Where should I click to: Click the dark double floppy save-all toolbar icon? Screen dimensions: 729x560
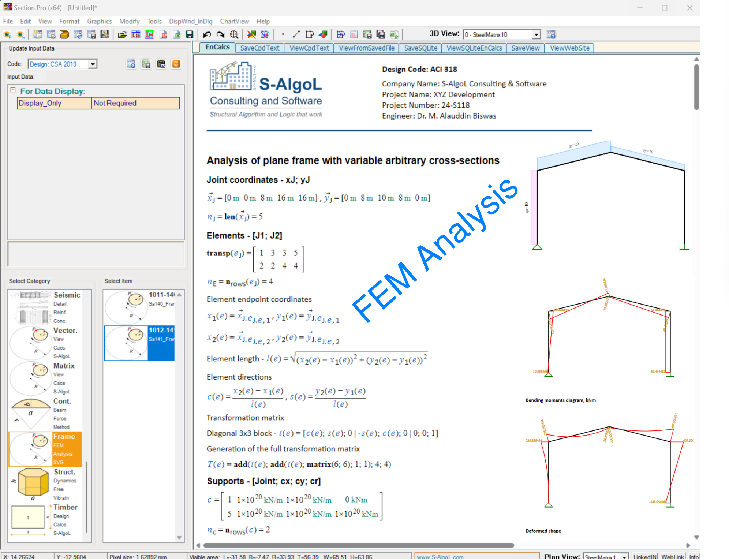pos(381,34)
